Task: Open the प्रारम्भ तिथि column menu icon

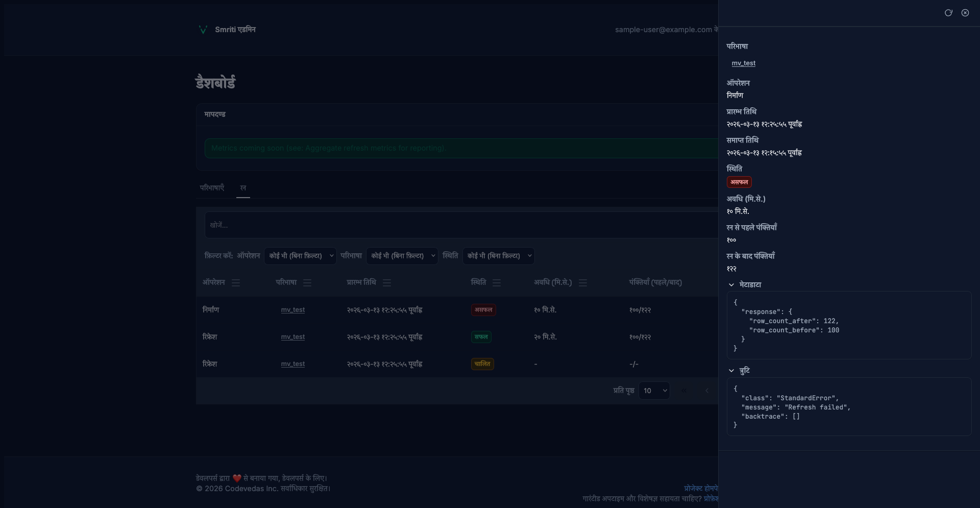Action: coord(387,283)
